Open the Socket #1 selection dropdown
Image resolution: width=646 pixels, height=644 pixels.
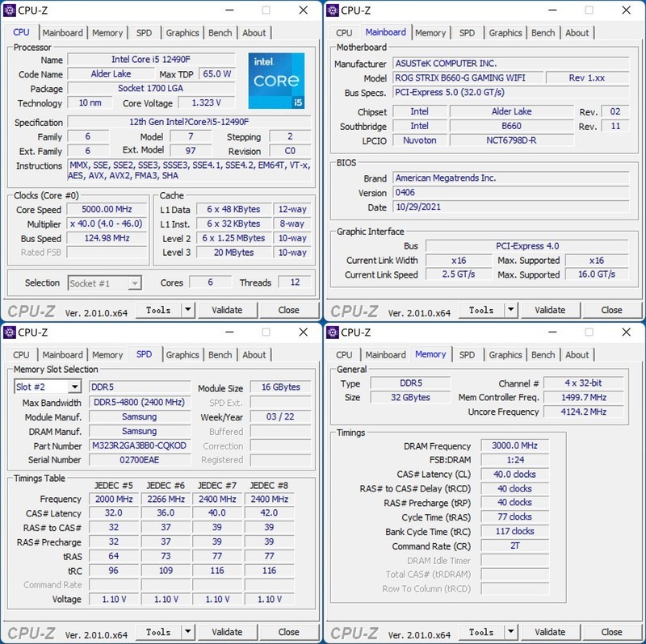pyautogui.click(x=103, y=282)
